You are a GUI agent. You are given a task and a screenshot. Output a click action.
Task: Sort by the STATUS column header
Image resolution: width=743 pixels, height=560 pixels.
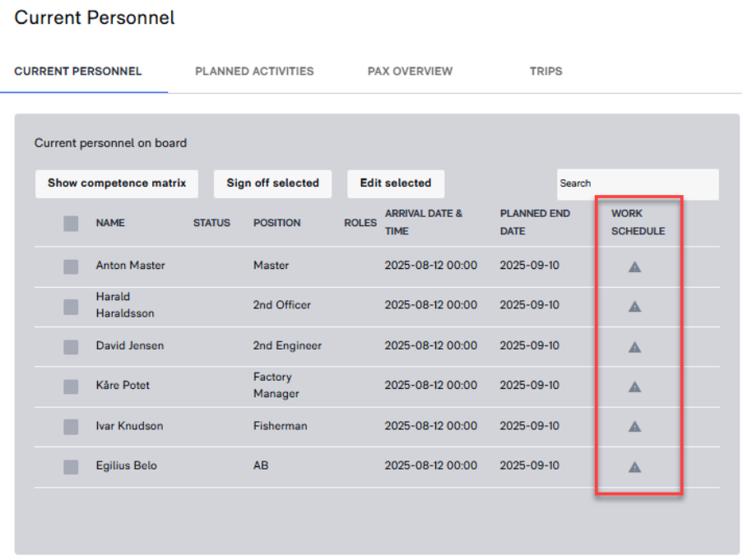[211, 223]
